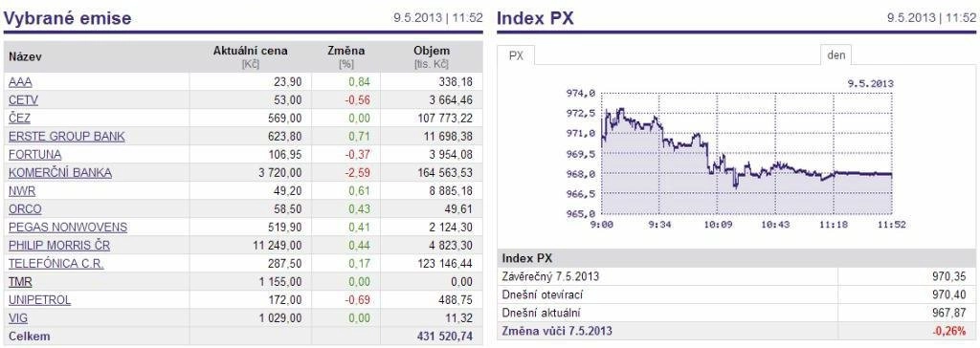Open the PEGAS NONWOVENS link
This screenshot has width=980, height=348.
68,228
